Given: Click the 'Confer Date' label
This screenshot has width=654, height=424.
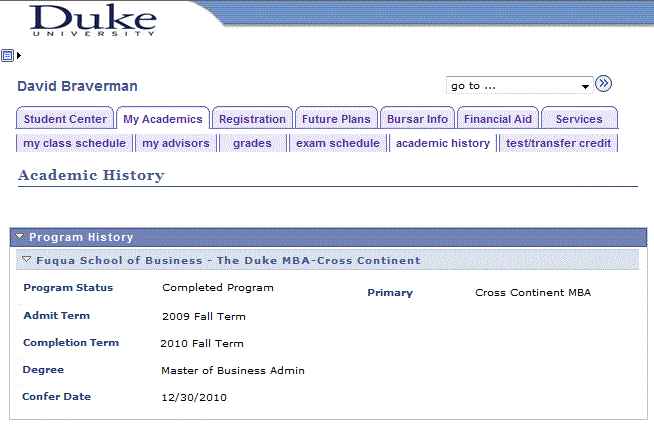Looking at the screenshot, I should click(x=56, y=396).
